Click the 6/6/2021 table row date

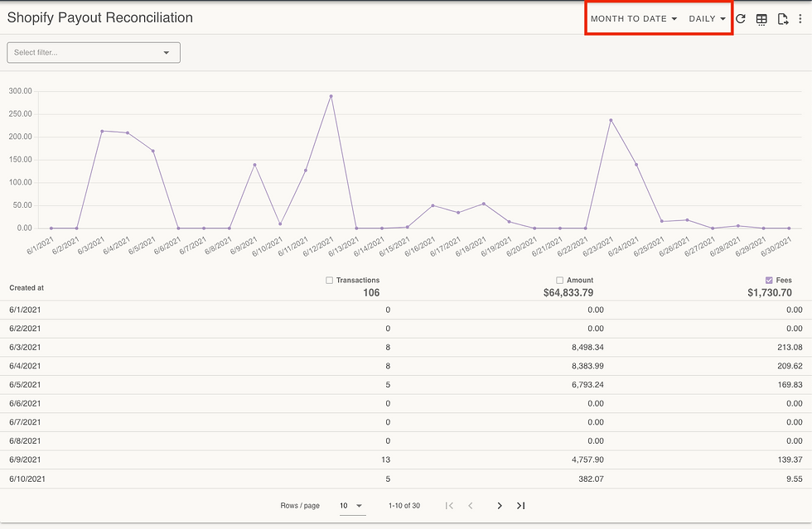click(25, 404)
